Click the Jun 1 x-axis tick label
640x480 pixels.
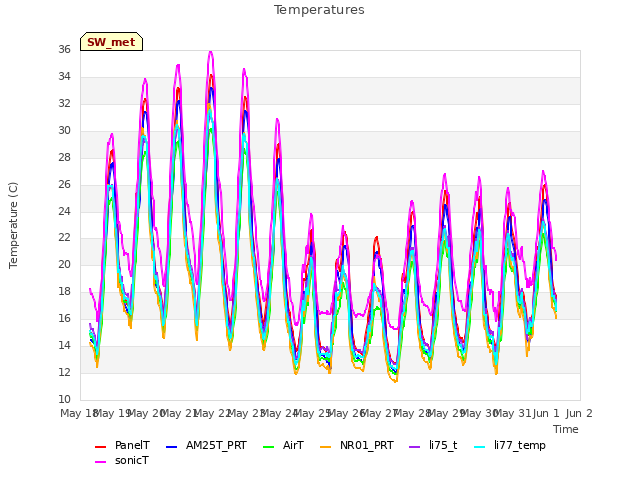point(546,413)
